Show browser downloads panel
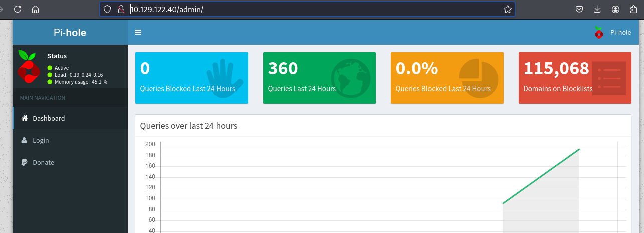 coord(597,9)
